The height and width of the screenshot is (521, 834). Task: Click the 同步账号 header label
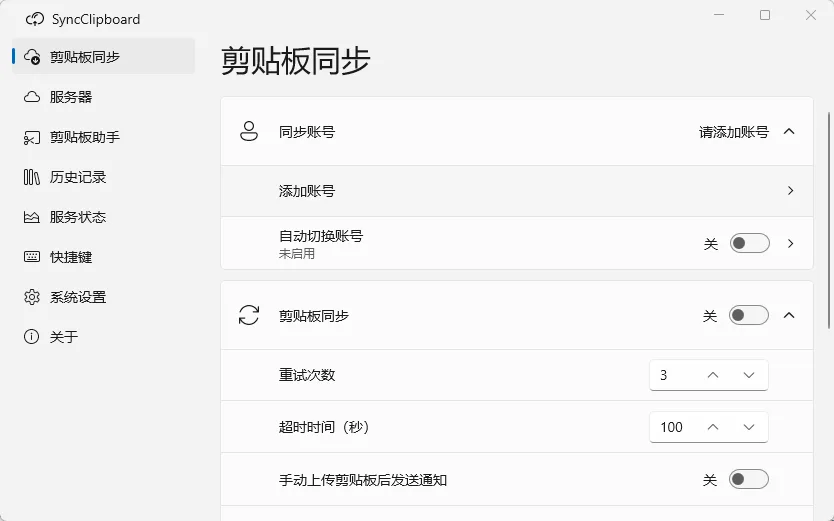[x=307, y=132]
